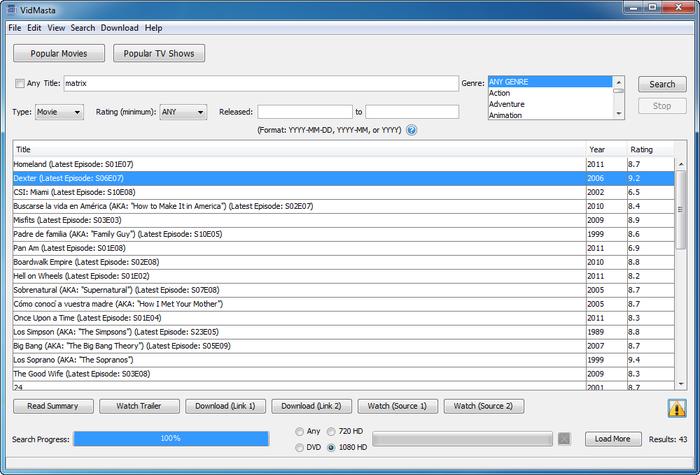700x475 pixels.
Task: Click the Download (Link 2) button
Action: pyautogui.click(x=312, y=406)
